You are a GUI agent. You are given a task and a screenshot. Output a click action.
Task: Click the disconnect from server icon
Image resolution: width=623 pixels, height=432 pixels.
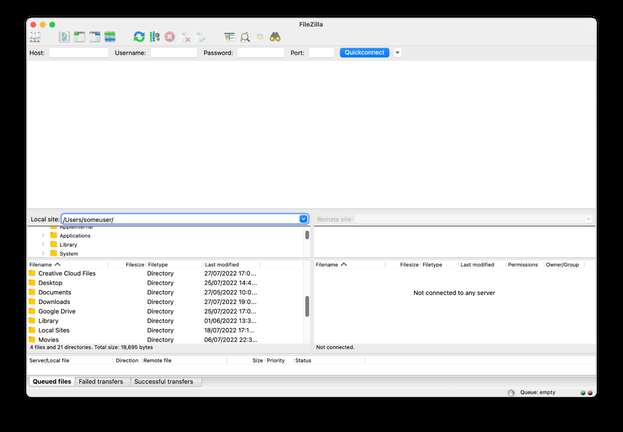tap(186, 37)
